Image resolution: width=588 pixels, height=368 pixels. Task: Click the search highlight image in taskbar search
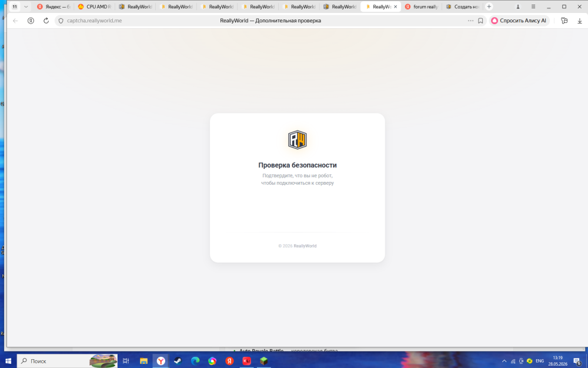tap(103, 361)
